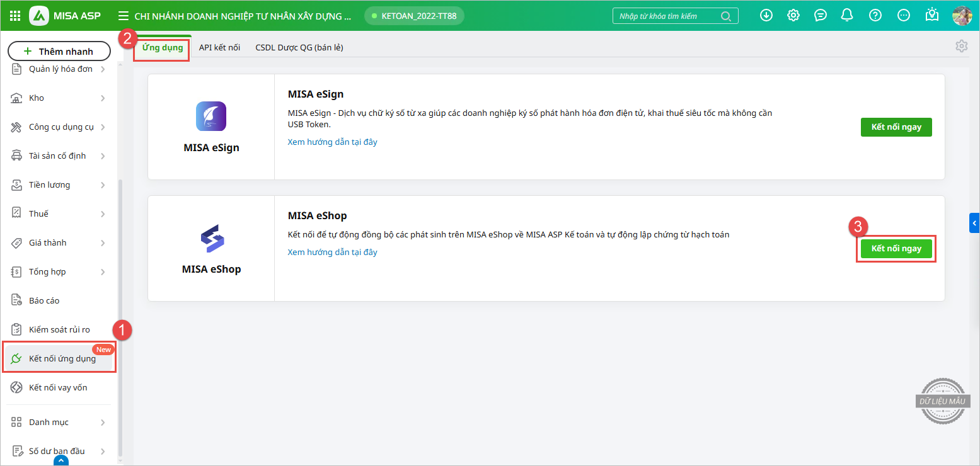Screen dimensions: 980x466
Task: Open MISA eSign guide link
Action: pyautogui.click(x=332, y=142)
